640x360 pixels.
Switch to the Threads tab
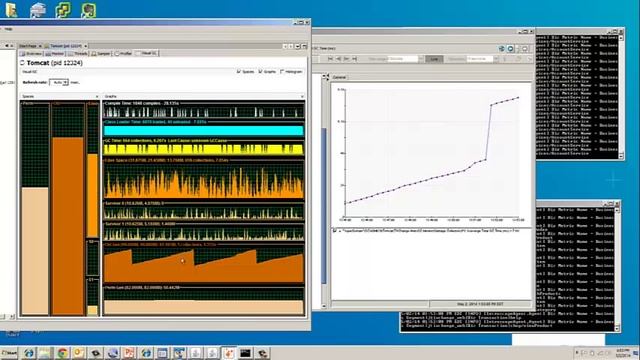click(78, 53)
